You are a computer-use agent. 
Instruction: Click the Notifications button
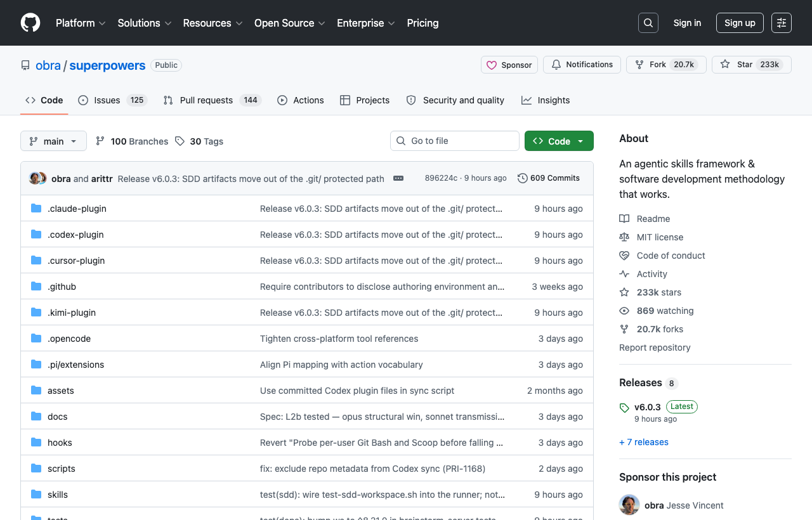click(582, 65)
